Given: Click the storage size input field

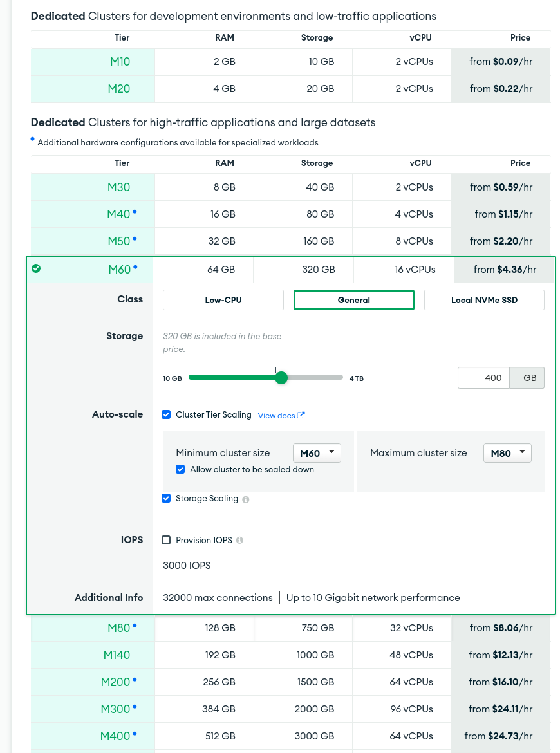Looking at the screenshot, I should click(484, 378).
